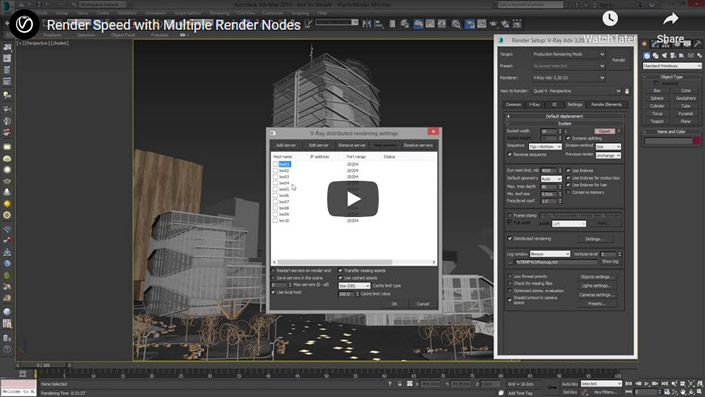Click the Set Key key icon
The width and height of the screenshot is (705, 397).
click(x=552, y=387)
